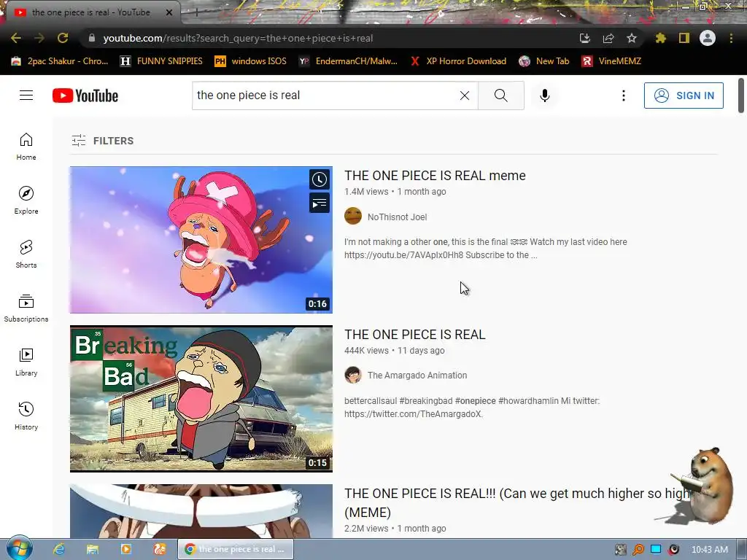
Task: Open the Explore sidebar item
Action: [x=26, y=201]
